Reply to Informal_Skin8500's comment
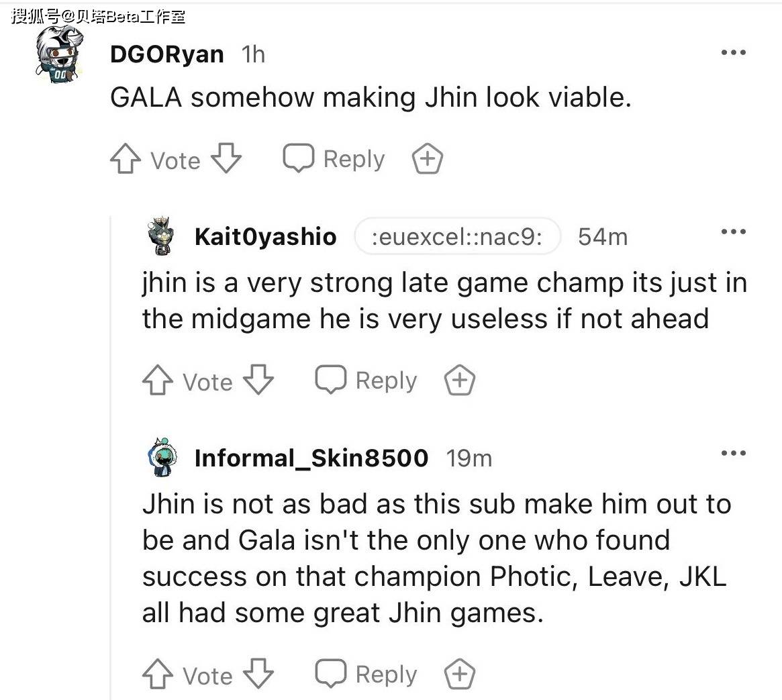This screenshot has height=700, width=782. coord(366,674)
